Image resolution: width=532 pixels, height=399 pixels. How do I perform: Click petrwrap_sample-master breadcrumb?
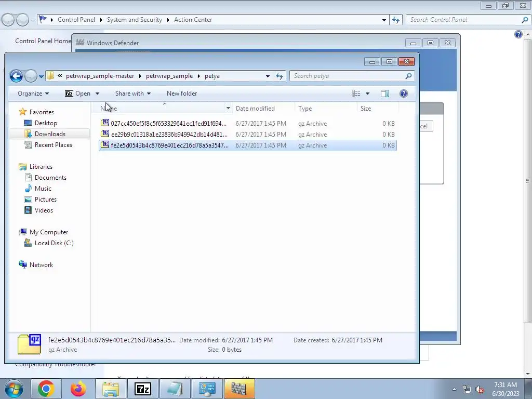(x=100, y=76)
